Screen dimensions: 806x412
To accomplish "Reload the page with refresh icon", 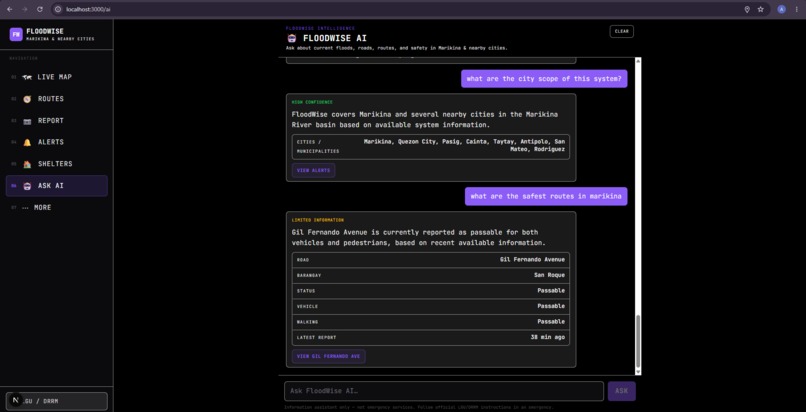I will point(40,9).
